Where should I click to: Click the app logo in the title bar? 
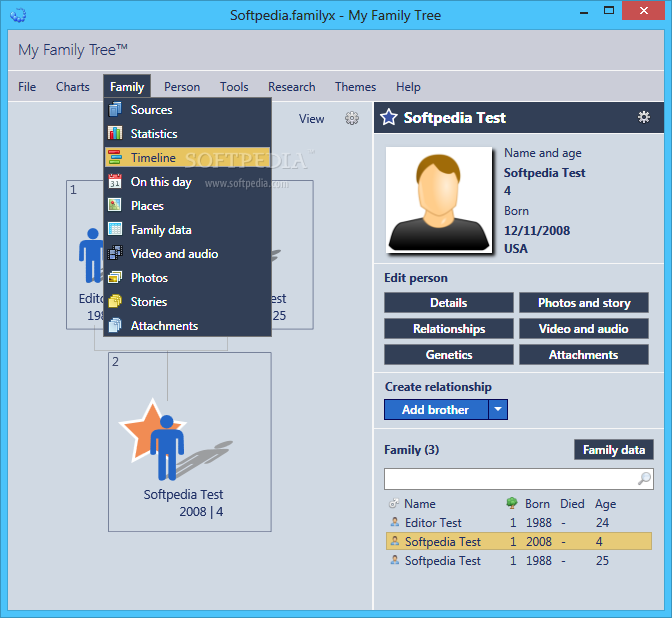pos(18,15)
